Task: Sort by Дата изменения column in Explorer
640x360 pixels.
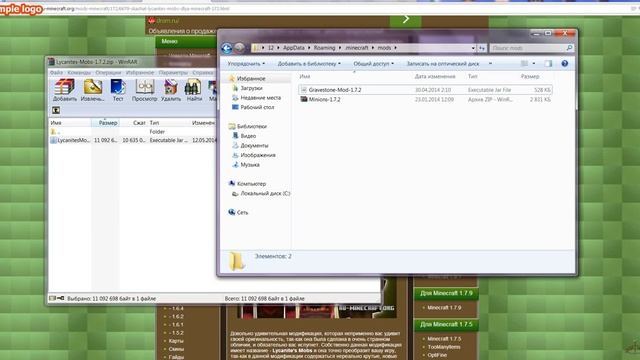Action: coord(435,76)
